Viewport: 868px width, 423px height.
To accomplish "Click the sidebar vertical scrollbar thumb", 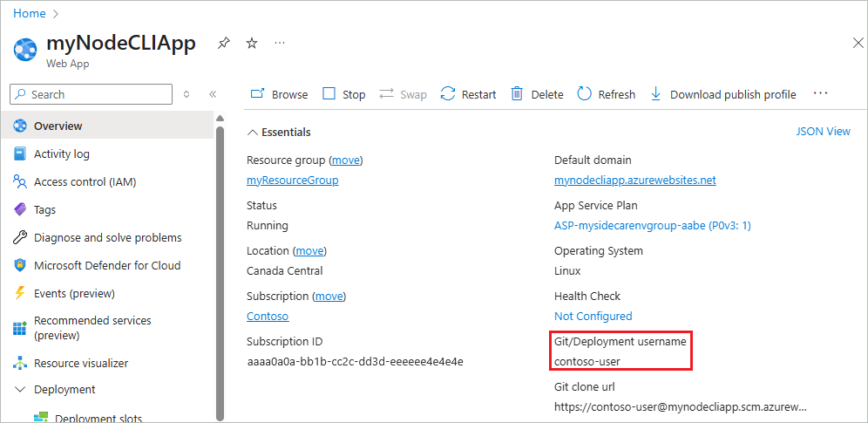I will [x=220, y=274].
